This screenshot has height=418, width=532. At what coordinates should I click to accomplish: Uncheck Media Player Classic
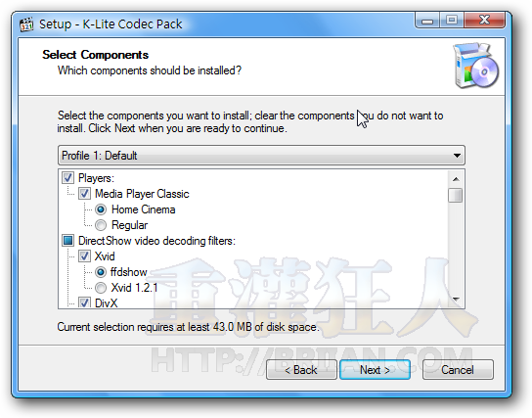pyautogui.click(x=84, y=194)
